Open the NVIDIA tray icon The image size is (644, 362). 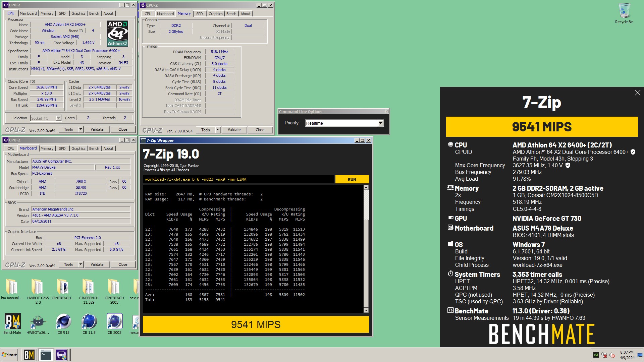596,355
